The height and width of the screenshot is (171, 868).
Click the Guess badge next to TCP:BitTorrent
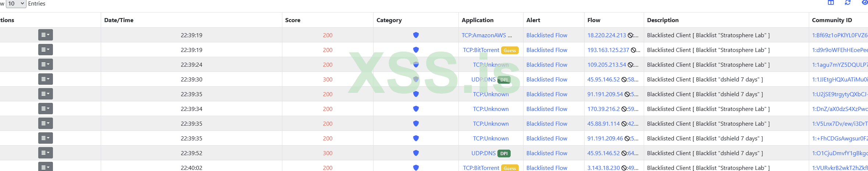pyautogui.click(x=510, y=50)
